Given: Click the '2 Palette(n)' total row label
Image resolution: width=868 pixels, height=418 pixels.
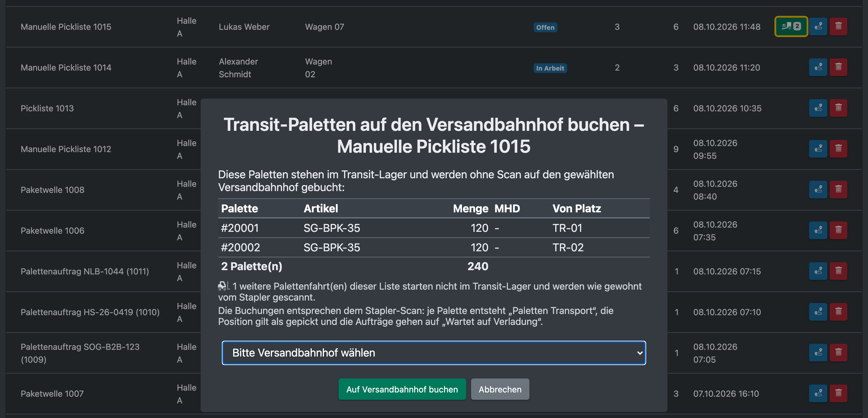Looking at the screenshot, I should click(251, 266).
